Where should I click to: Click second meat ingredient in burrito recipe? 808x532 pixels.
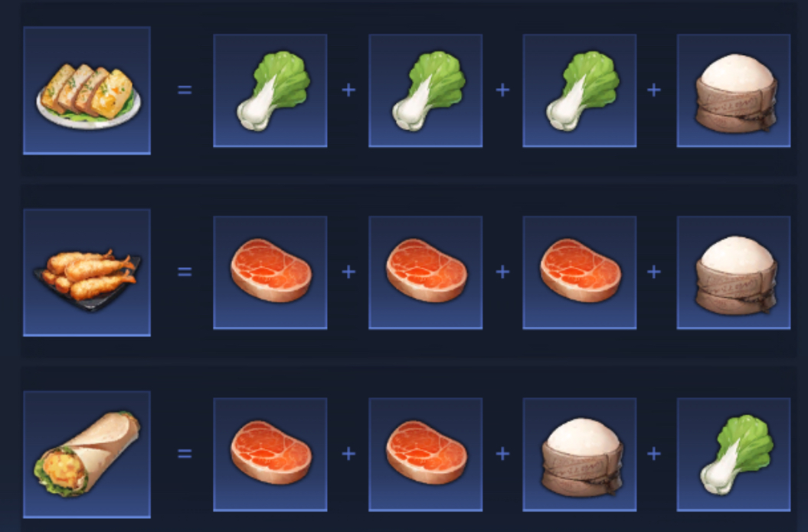point(426,454)
